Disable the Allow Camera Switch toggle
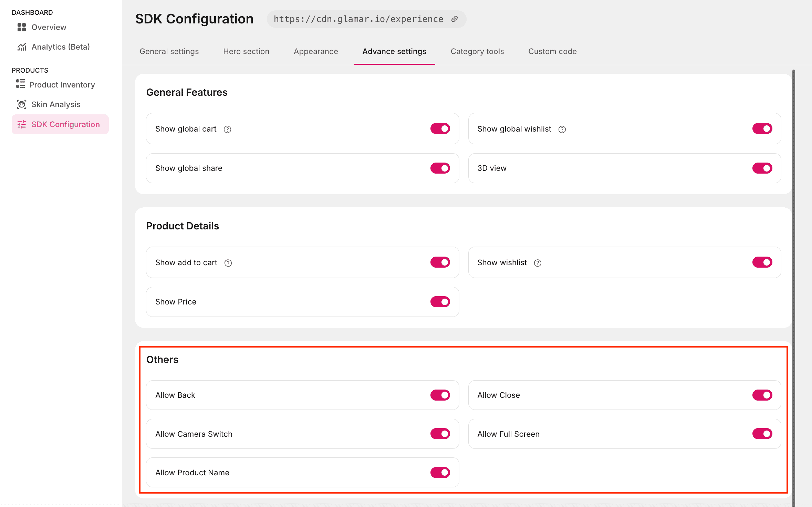Screen dimensions: 812x507 440,434
